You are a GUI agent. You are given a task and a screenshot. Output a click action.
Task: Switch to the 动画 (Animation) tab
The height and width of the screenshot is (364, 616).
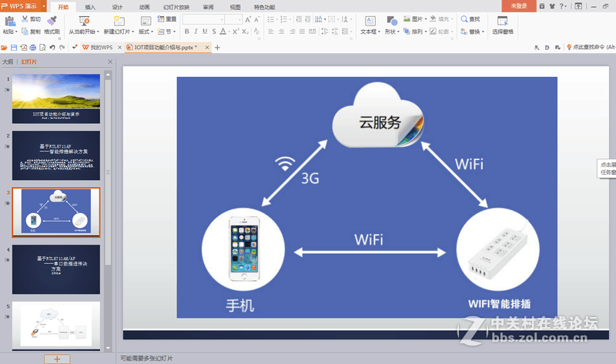pyautogui.click(x=144, y=7)
